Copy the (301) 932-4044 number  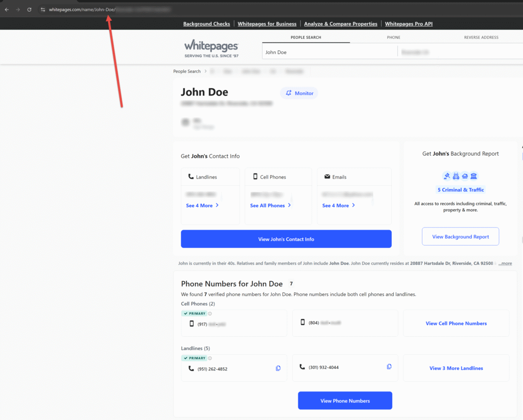tap(389, 366)
